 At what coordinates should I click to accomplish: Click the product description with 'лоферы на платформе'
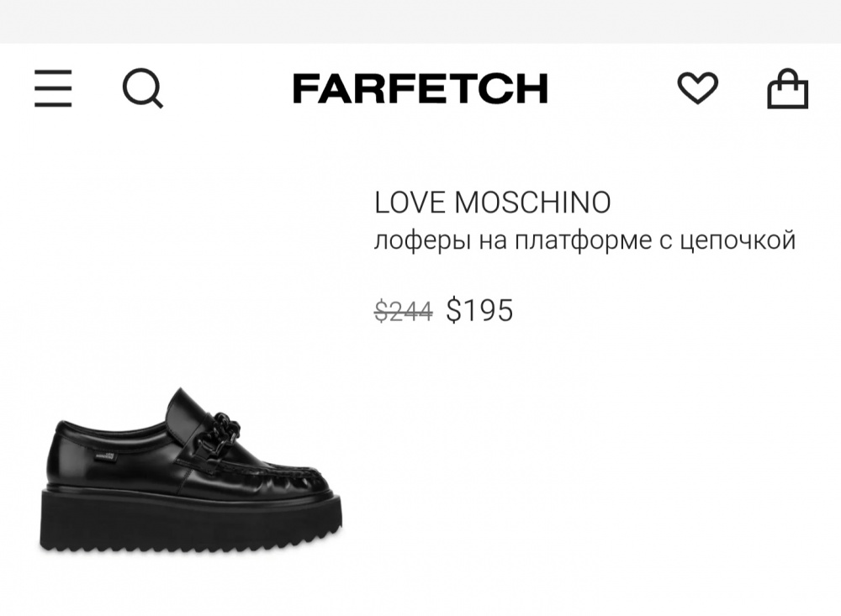pyautogui.click(x=585, y=238)
